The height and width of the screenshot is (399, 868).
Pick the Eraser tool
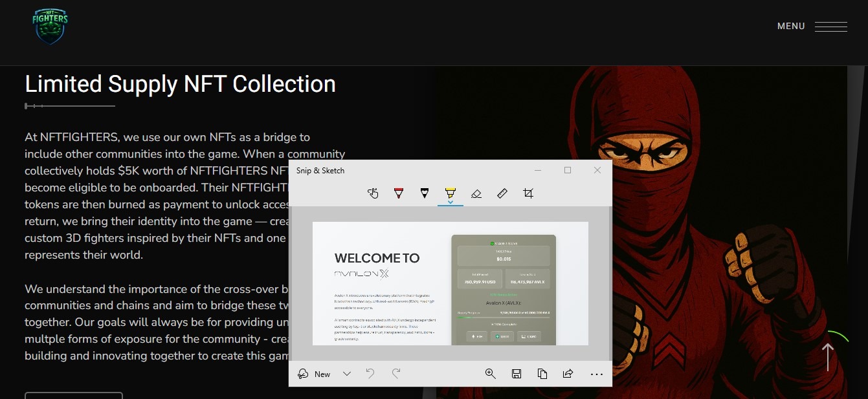476,193
